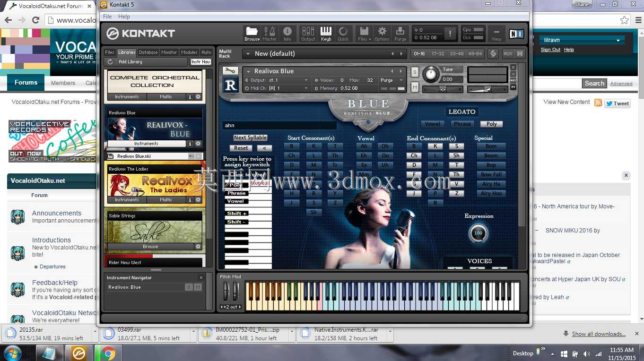Image resolution: width=644 pixels, height=361 pixels.
Task: Reload the Chrome page
Action: [x=35, y=20]
